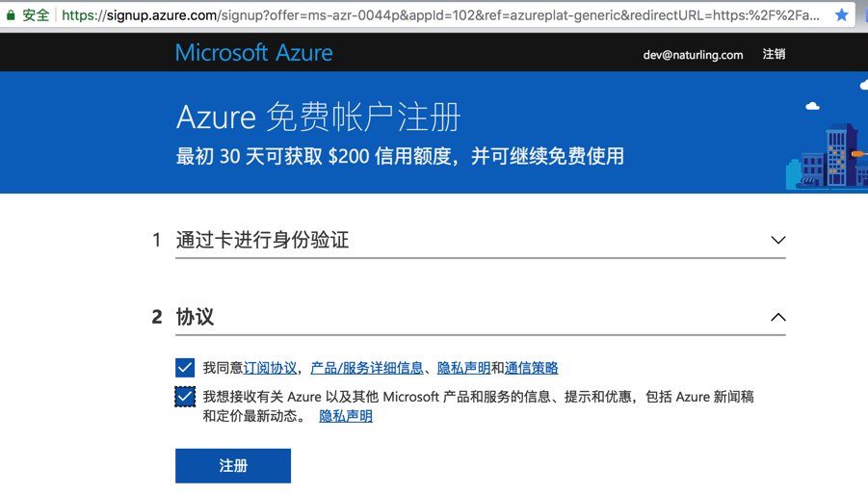Click the 安全 secure label in address bar
The width and height of the screenshot is (868, 495).
[36, 15]
